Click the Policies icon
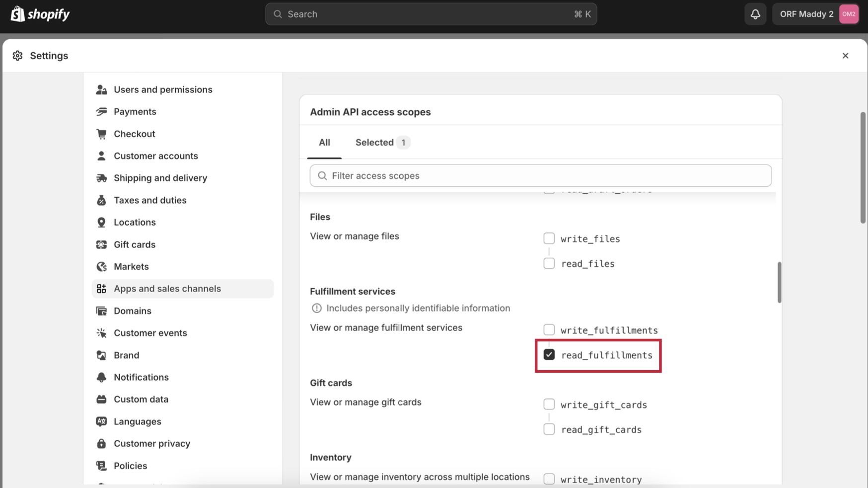 [101, 466]
